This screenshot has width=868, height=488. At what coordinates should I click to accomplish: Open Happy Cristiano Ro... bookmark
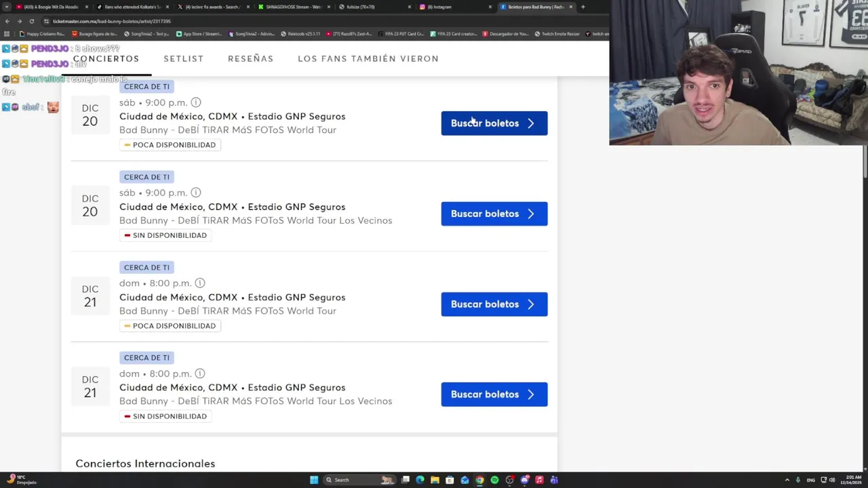click(41, 34)
